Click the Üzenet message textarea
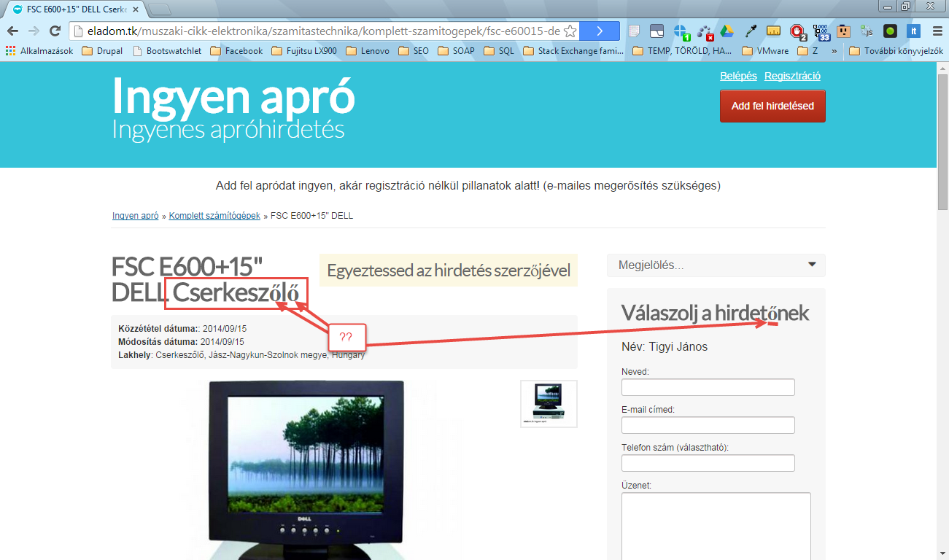Screen dimensions: 949x560 point(716,526)
